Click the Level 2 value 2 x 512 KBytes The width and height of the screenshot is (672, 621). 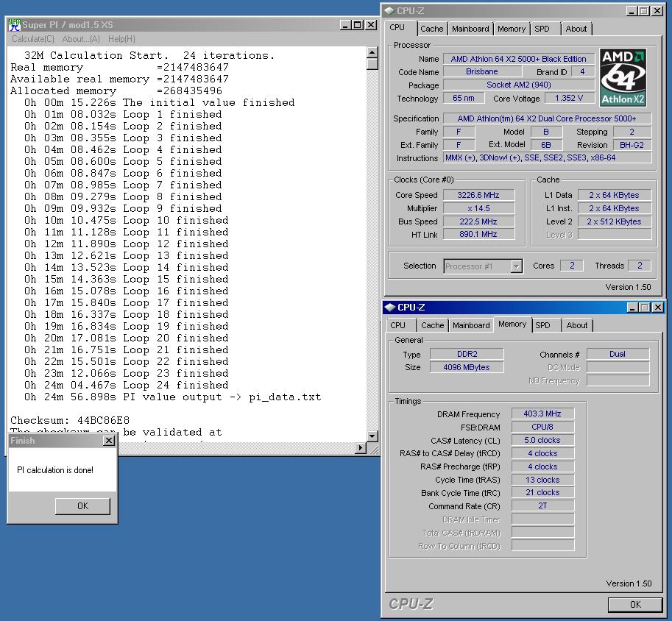(x=614, y=221)
